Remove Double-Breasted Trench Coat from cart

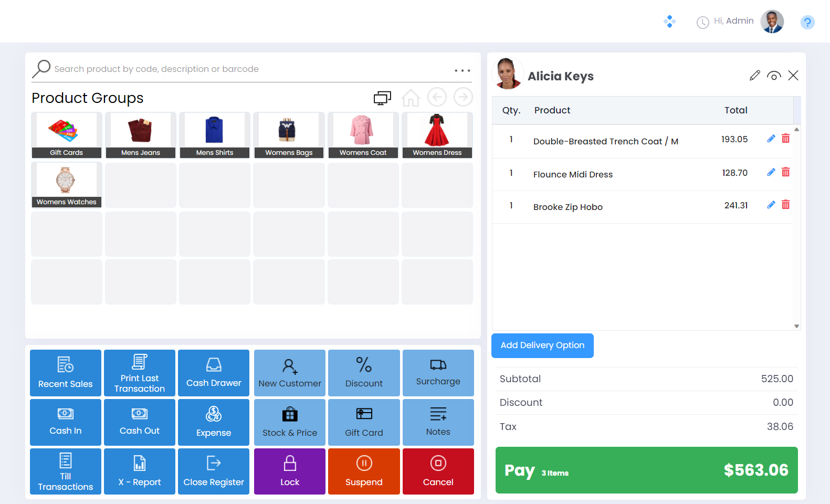pyautogui.click(x=785, y=139)
